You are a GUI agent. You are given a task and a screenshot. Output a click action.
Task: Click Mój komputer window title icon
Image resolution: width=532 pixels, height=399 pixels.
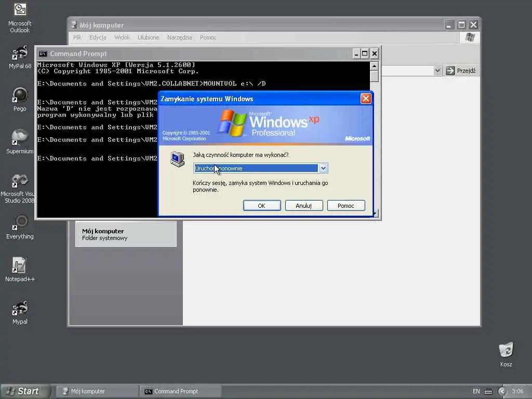click(x=74, y=25)
